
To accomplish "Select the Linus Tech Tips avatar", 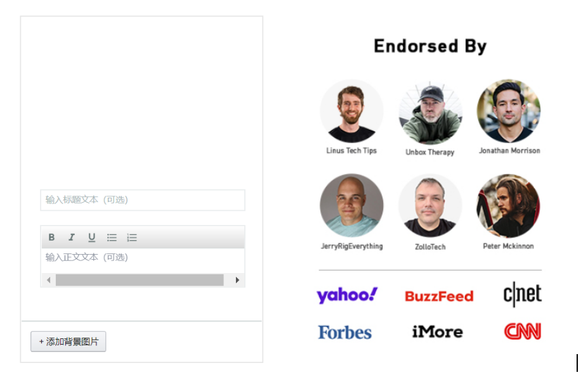I will (x=351, y=111).
